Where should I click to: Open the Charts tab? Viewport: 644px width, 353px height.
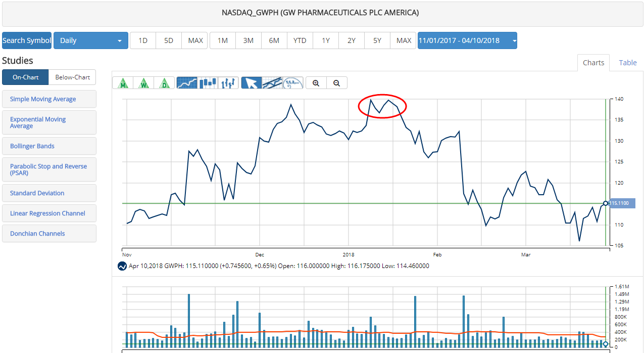[x=593, y=63]
